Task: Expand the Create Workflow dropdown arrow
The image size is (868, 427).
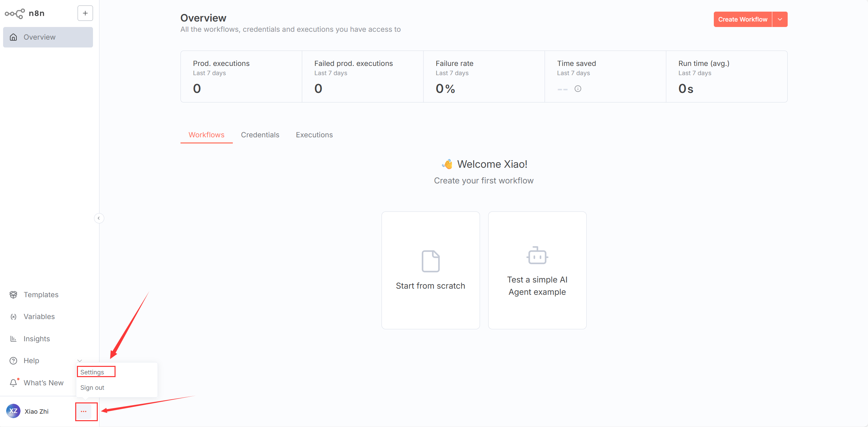Action: [x=780, y=19]
